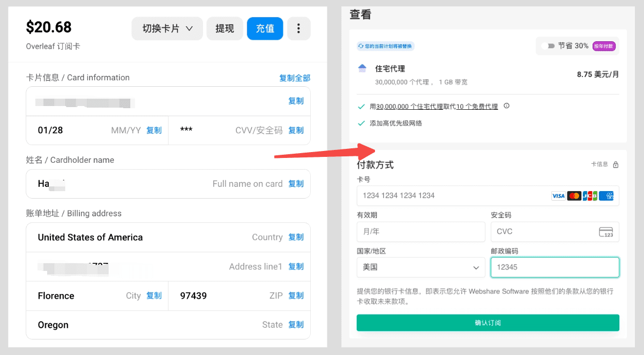Click the $20.68 balance amount
Viewport: 644px width, 355px height.
[x=49, y=27]
